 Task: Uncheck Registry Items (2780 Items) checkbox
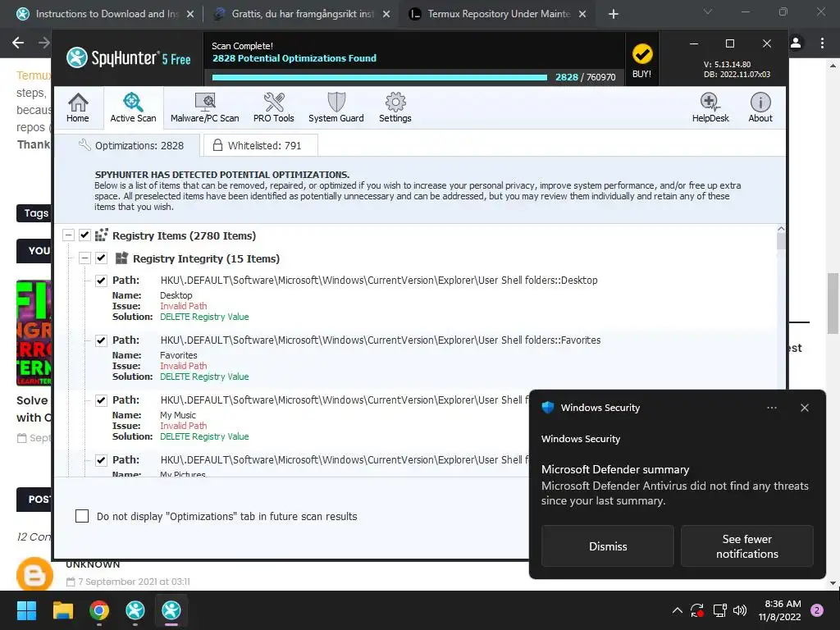(84, 235)
